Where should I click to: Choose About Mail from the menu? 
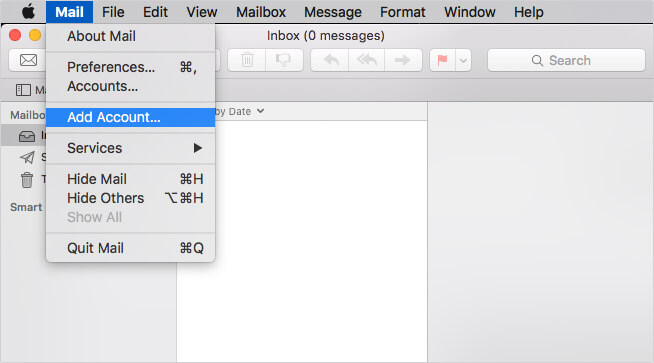131,36
